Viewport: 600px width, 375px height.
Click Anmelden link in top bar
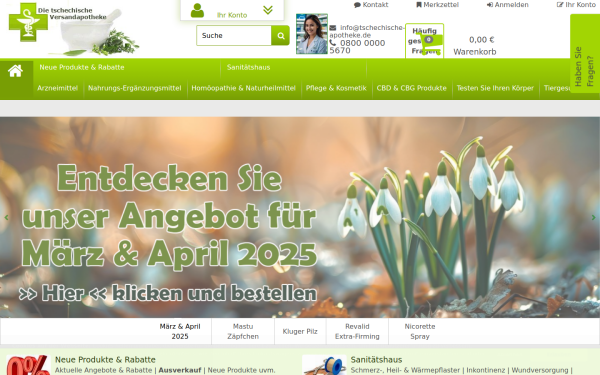[507, 5]
